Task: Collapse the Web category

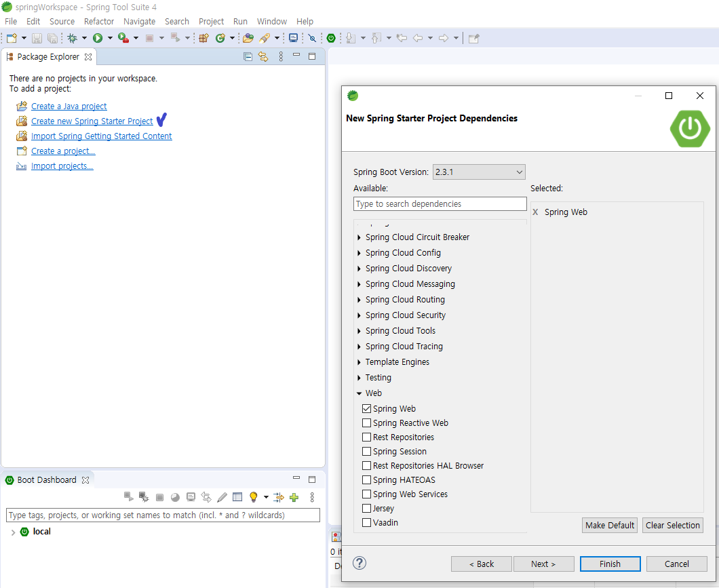Action: [359, 393]
